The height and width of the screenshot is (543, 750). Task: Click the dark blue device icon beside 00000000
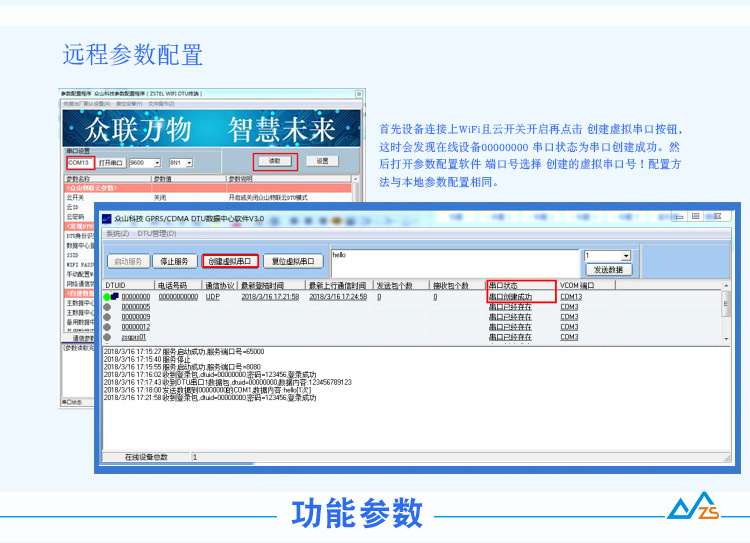tap(115, 296)
